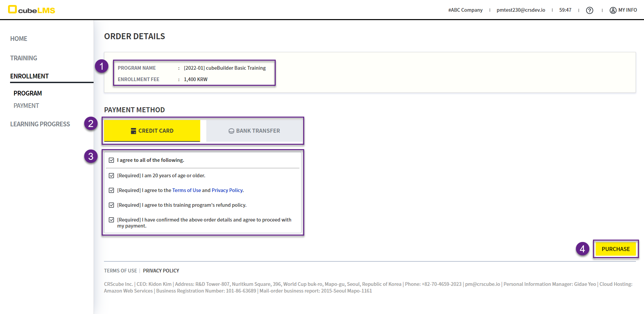This screenshot has width=644, height=314.
Task: Click the session timer countdown
Action: (565, 10)
